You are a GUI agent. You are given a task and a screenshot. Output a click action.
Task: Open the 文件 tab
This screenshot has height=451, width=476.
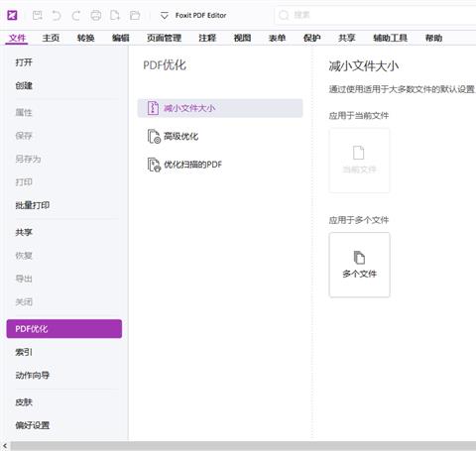[17, 38]
